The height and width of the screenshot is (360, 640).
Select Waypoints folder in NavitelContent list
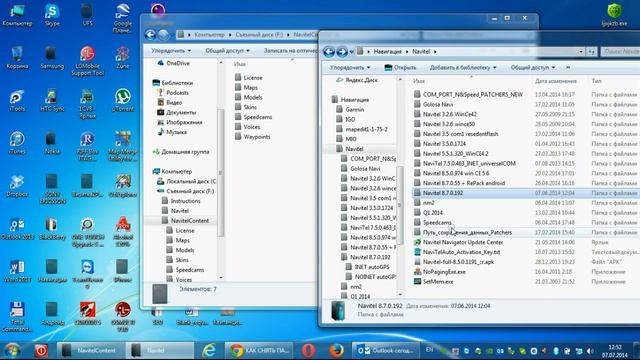click(x=256, y=137)
